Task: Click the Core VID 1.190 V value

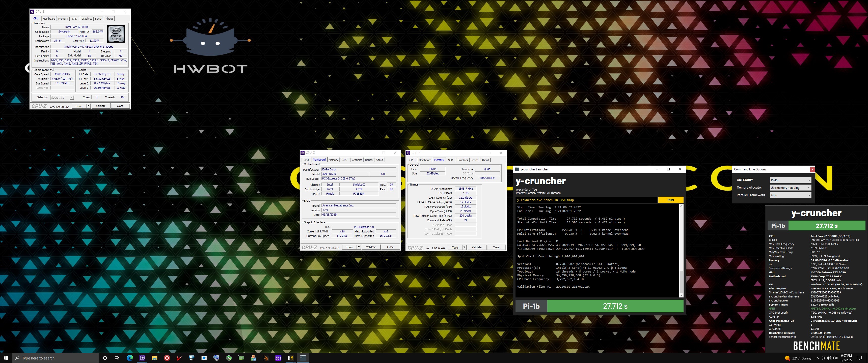Action: [x=94, y=41]
